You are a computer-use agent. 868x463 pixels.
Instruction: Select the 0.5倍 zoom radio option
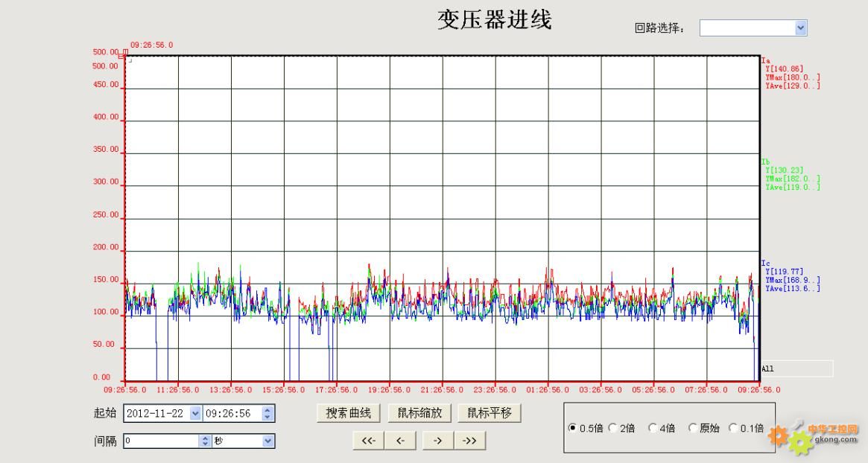[573, 428]
